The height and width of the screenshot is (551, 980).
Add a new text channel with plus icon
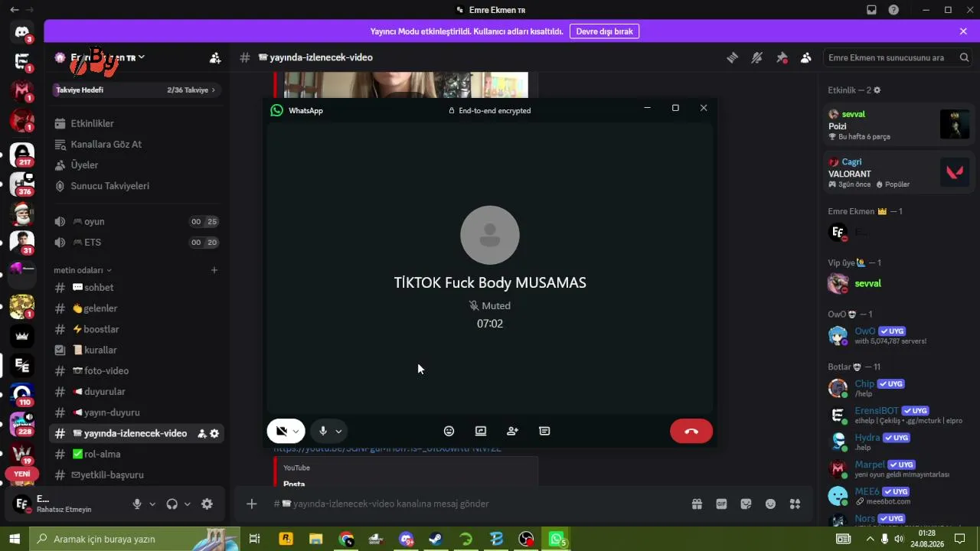tap(214, 270)
